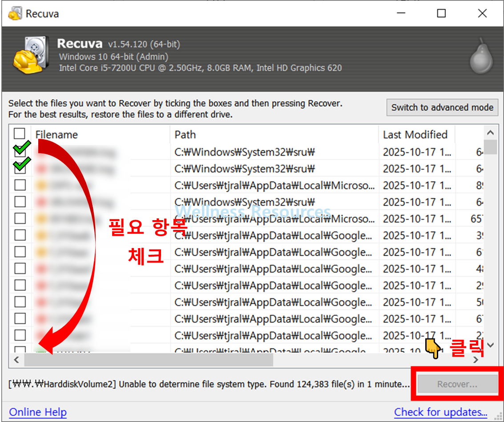The height and width of the screenshot is (422, 504).
Task: Tick the select-all checkbox beside the Filename header
Action: pyautogui.click(x=19, y=133)
